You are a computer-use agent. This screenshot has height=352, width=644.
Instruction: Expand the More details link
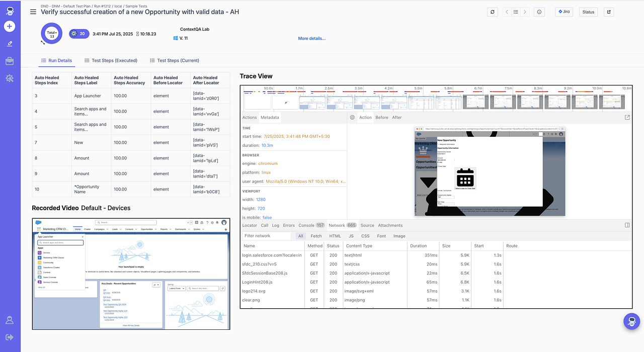[x=311, y=38]
